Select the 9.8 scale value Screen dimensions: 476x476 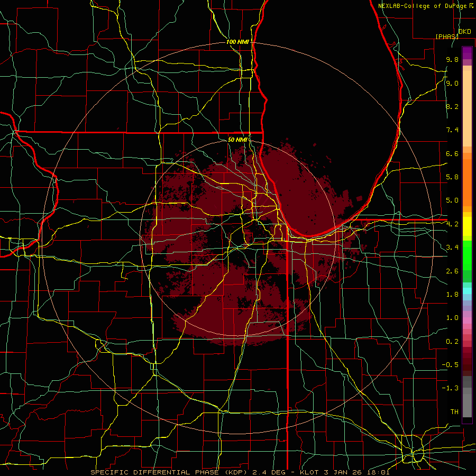[x=452, y=60]
